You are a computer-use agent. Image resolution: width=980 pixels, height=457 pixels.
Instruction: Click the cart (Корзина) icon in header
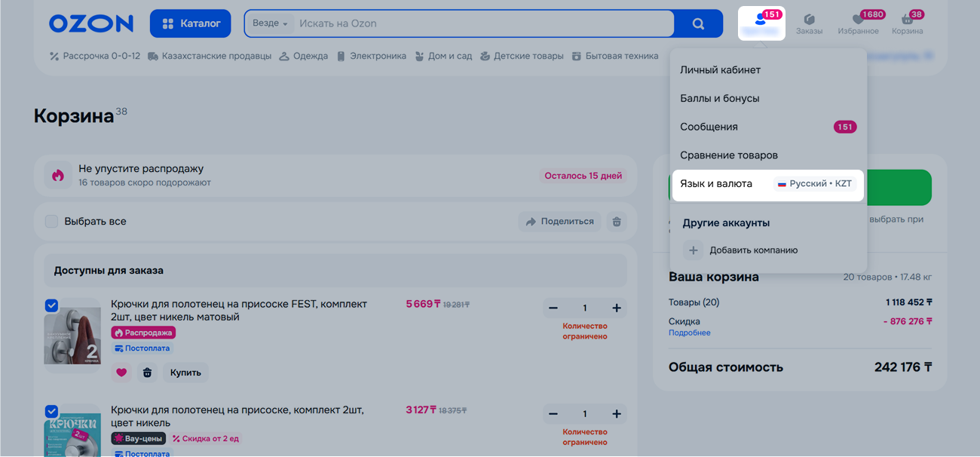(907, 20)
